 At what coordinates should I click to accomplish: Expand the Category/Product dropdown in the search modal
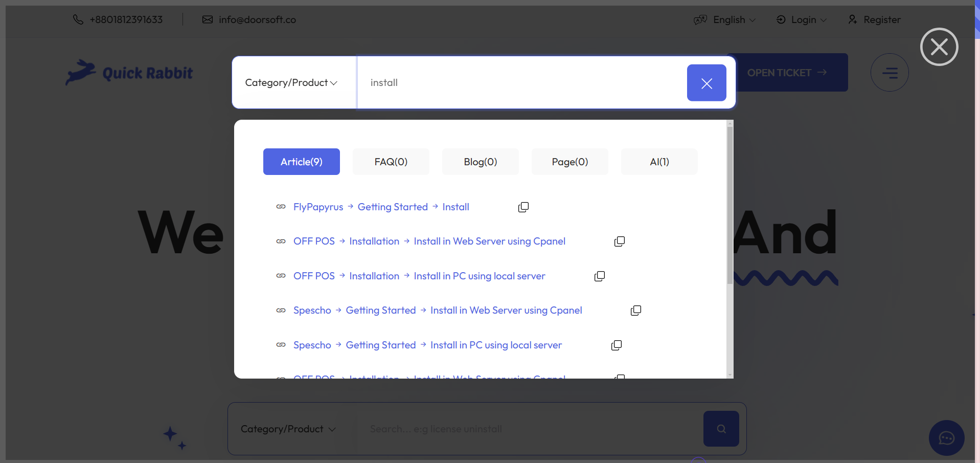click(x=290, y=82)
